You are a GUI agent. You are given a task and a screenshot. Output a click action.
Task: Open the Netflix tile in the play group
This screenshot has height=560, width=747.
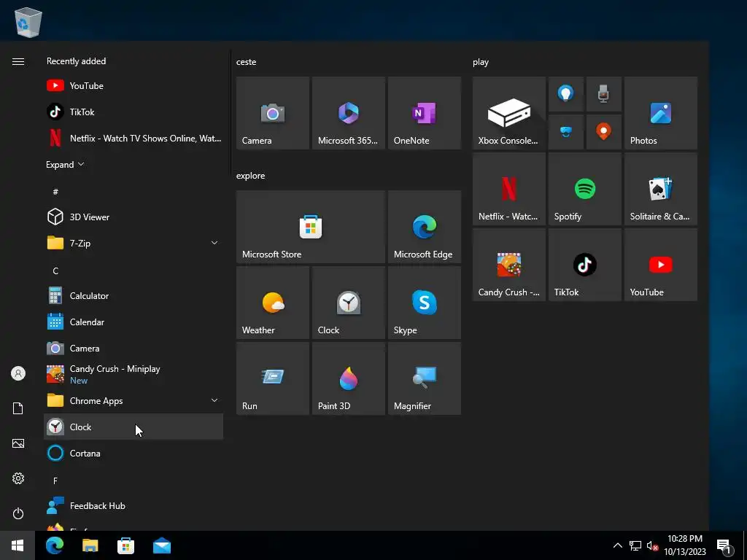(508, 189)
